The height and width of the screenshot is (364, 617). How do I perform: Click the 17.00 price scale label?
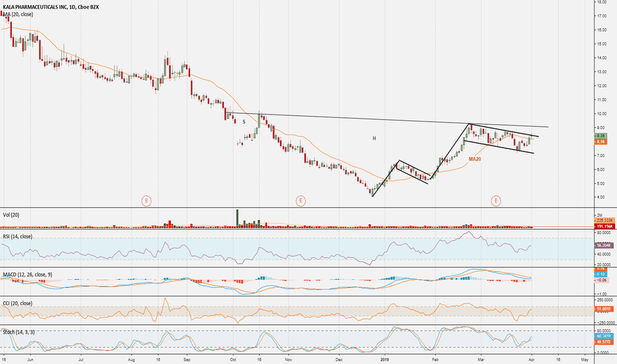[x=601, y=16]
